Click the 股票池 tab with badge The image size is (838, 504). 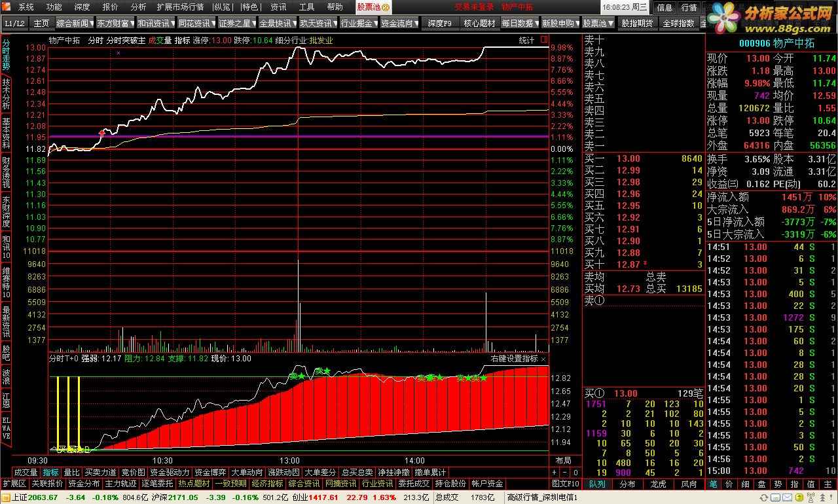tap(373, 7)
